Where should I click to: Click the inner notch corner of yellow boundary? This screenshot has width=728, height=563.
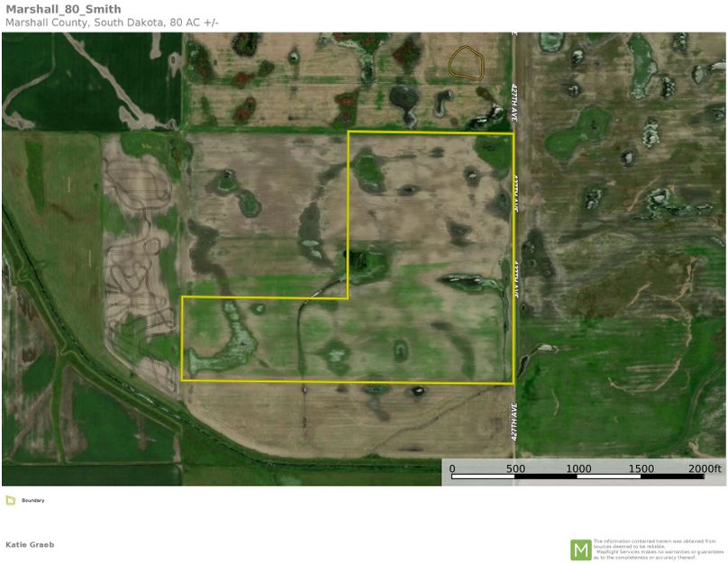[348, 297]
